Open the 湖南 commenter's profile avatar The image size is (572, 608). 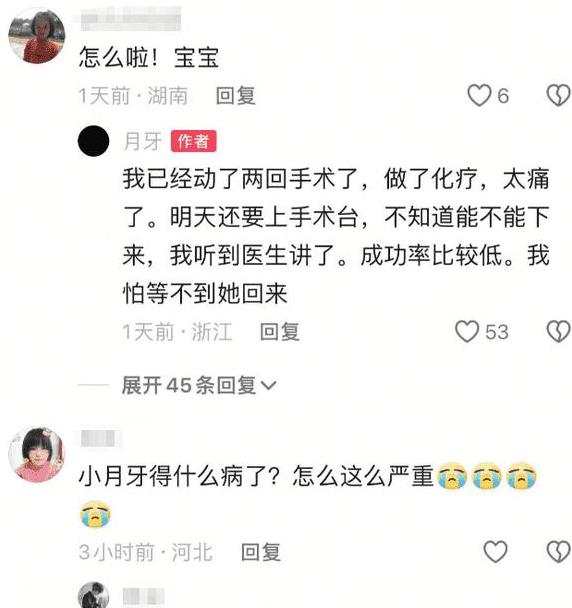point(36,35)
